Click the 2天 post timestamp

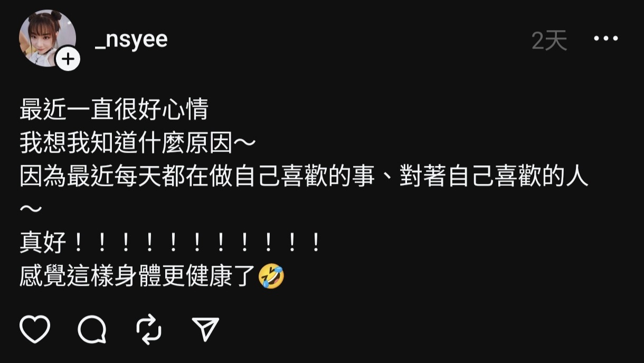tap(549, 40)
